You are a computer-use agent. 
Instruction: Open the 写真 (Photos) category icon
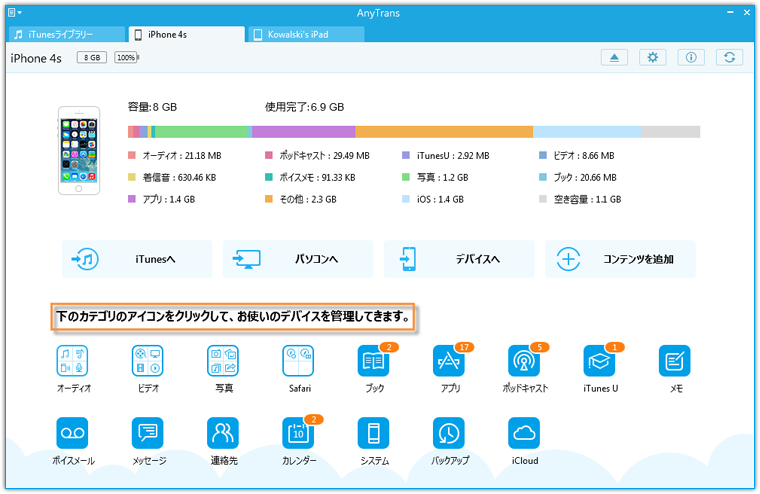(x=223, y=361)
